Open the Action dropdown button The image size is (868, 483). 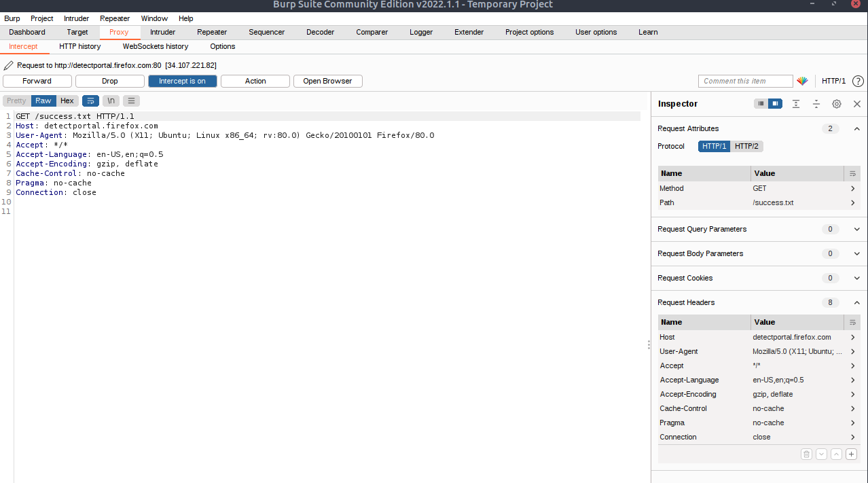point(255,81)
